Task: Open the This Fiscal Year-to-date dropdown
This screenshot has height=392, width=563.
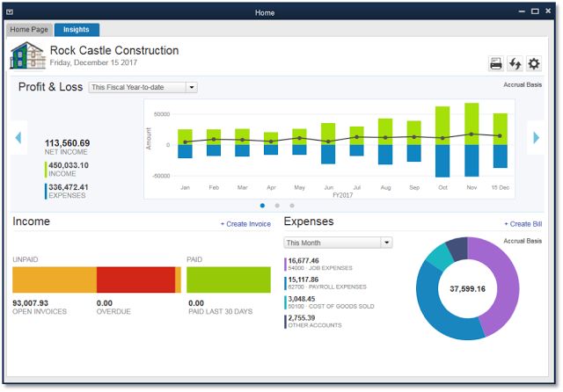Action: coord(143,87)
